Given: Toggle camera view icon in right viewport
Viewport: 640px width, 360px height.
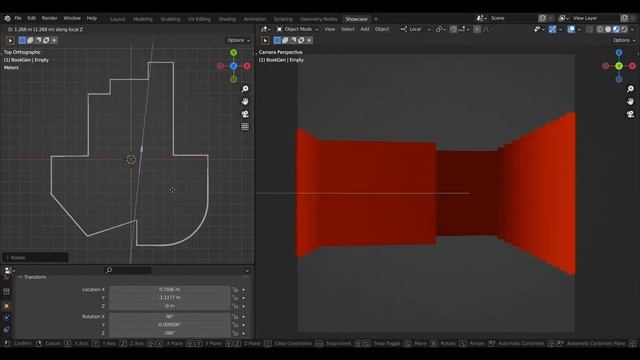Looking at the screenshot, I should tap(631, 114).
